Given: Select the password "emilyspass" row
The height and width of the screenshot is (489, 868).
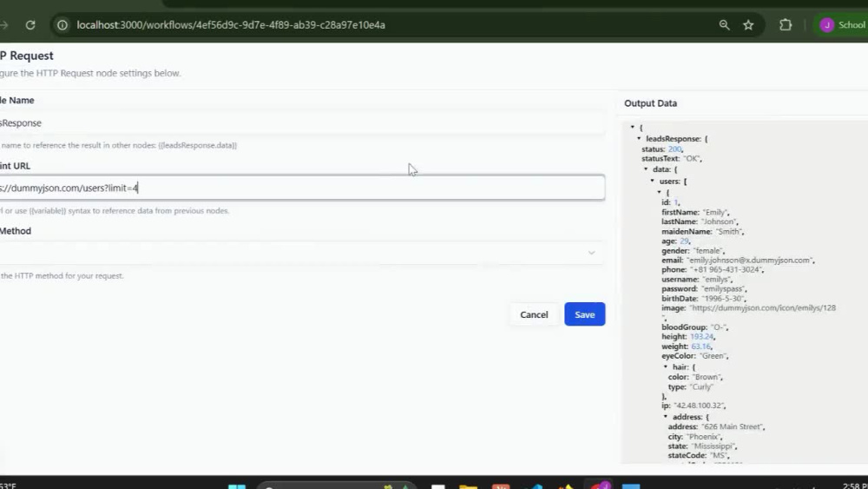Looking at the screenshot, I should click(x=704, y=288).
